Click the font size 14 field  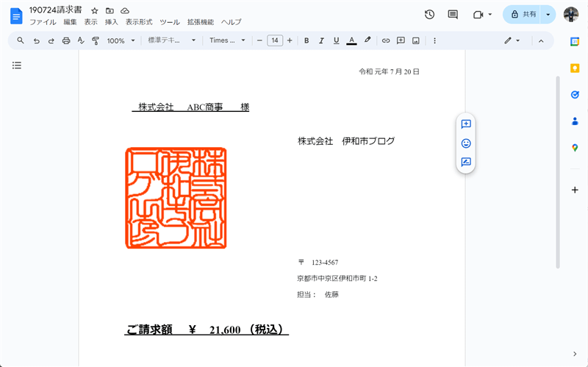[x=275, y=40]
